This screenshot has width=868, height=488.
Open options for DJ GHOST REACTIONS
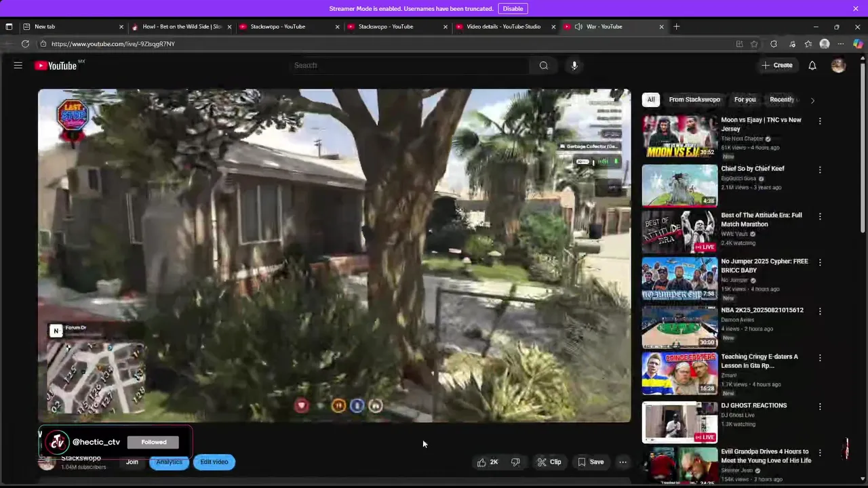pyautogui.click(x=820, y=407)
